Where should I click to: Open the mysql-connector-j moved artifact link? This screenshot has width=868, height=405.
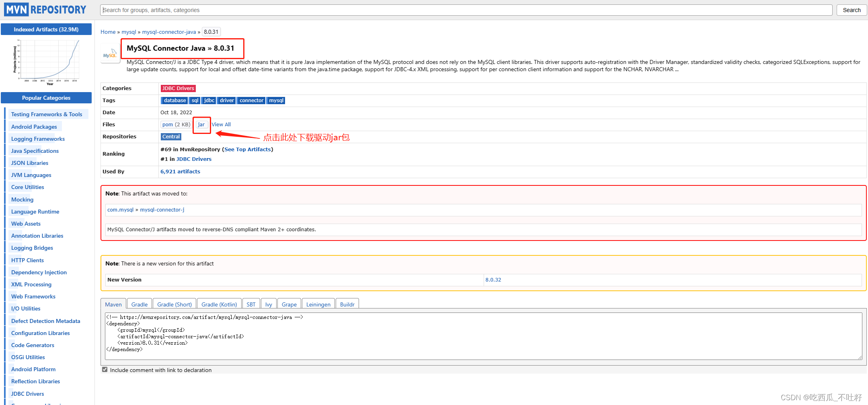[x=162, y=210]
